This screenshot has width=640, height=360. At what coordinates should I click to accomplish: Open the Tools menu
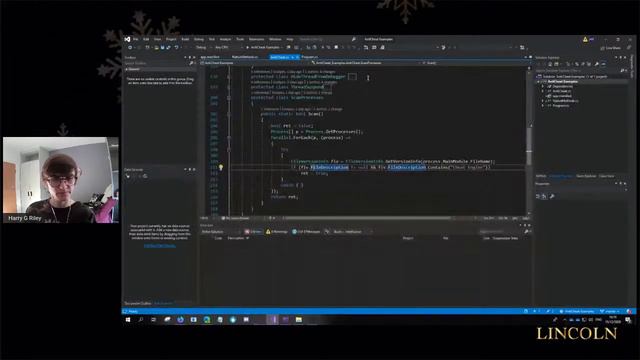point(240,39)
